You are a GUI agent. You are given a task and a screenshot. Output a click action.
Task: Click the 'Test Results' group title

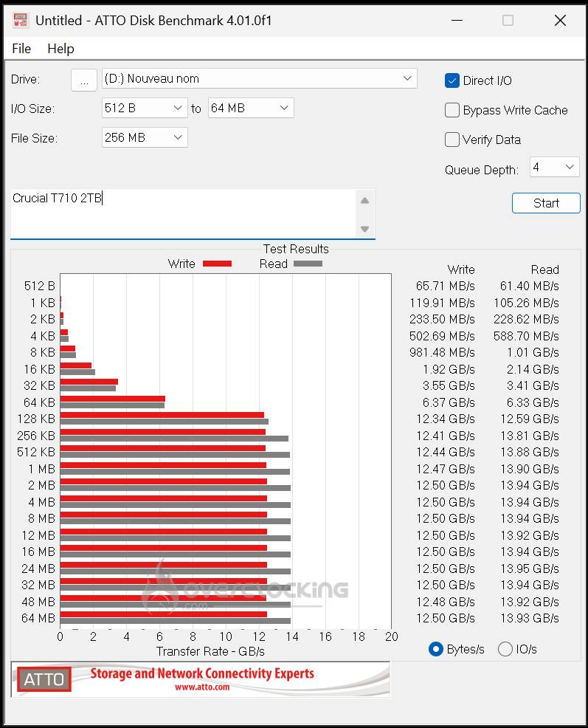(x=296, y=249)
